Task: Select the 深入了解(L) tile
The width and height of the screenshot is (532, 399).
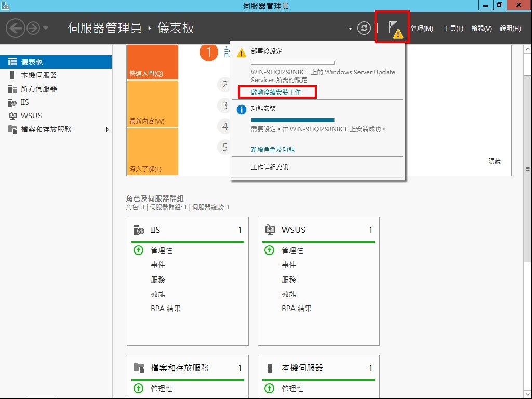Action: coord(153,152)
